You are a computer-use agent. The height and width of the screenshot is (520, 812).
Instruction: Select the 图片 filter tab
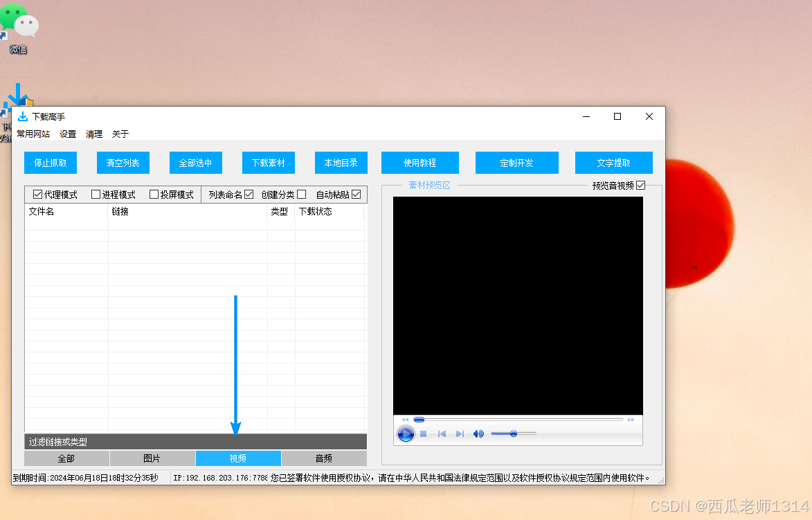[x=152, y=458]
